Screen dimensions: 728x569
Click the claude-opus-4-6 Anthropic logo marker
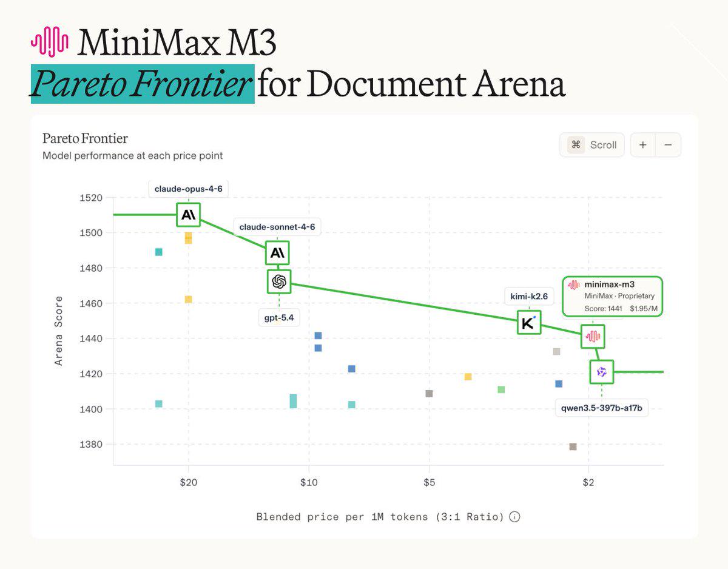tap(188, 215)
